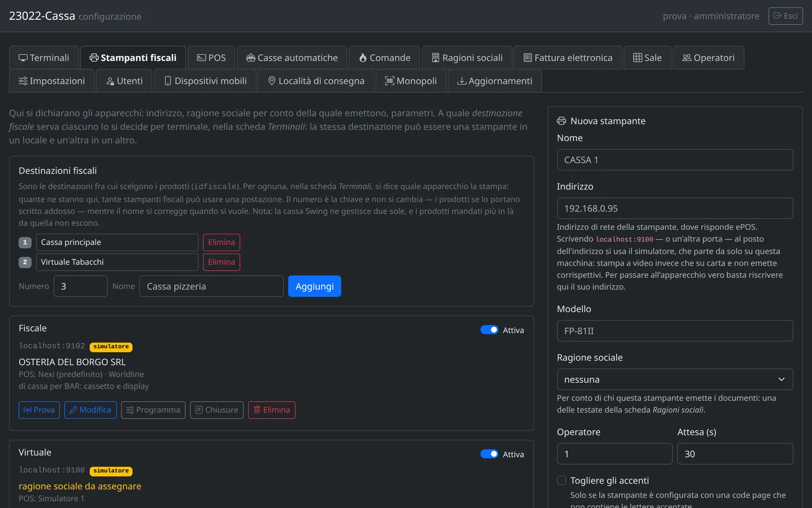Screen dimensions: 812x508
Task: Open Programma for the Fiscale printer
Action: (x=153, y=410)
